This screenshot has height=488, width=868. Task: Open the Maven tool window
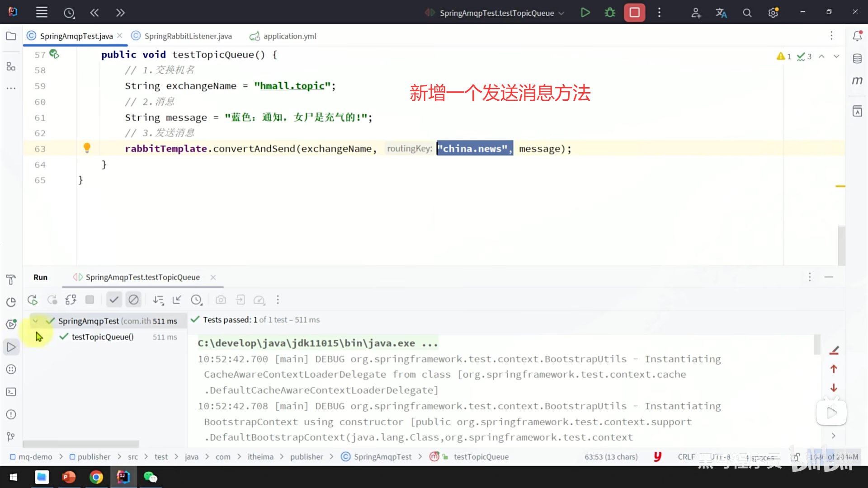click(x=857, y=80)
